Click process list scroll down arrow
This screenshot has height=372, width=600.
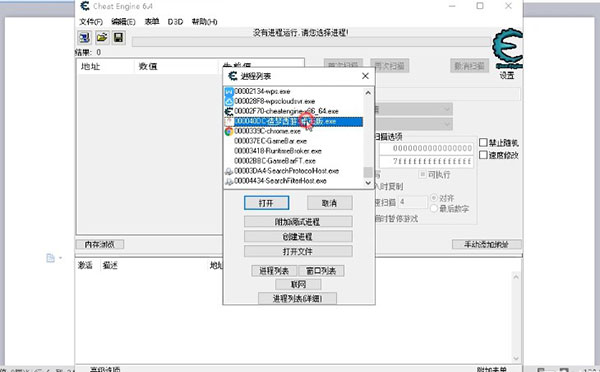coord(368,183)
